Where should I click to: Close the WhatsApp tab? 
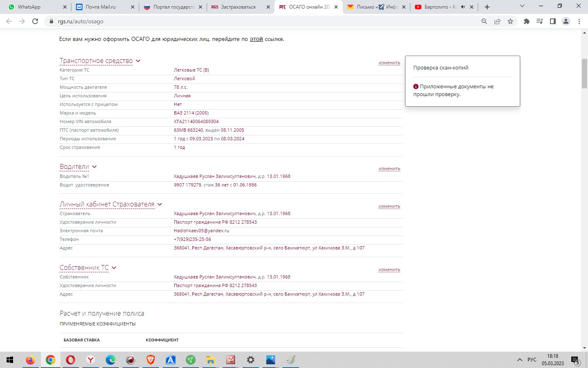click(65, 7)
